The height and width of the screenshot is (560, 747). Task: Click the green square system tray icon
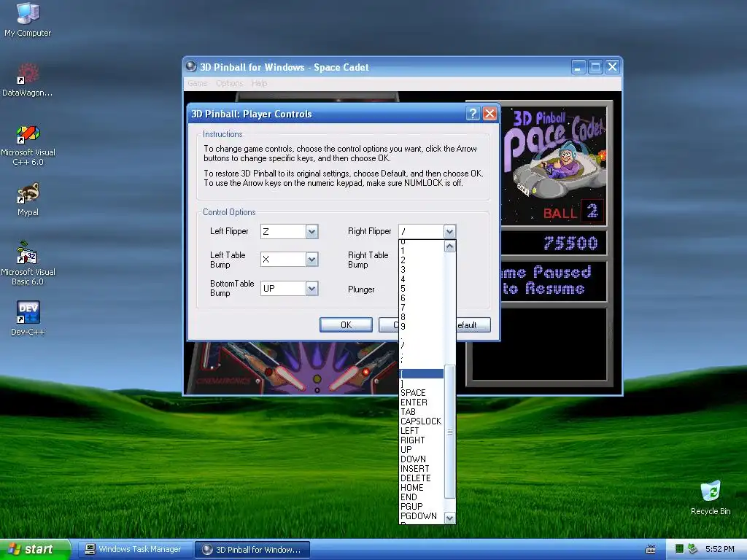(680, 549)
